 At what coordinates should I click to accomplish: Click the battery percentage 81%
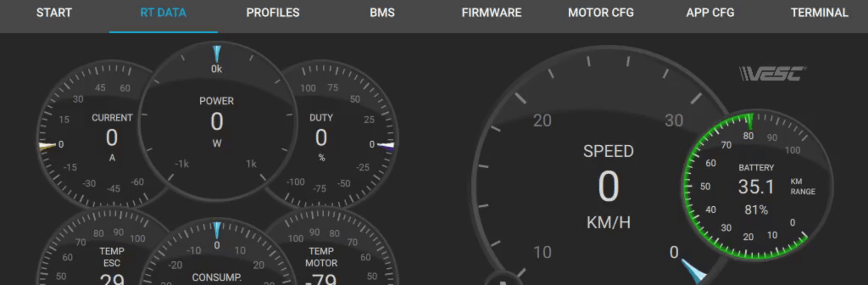[x=756, y=210]
